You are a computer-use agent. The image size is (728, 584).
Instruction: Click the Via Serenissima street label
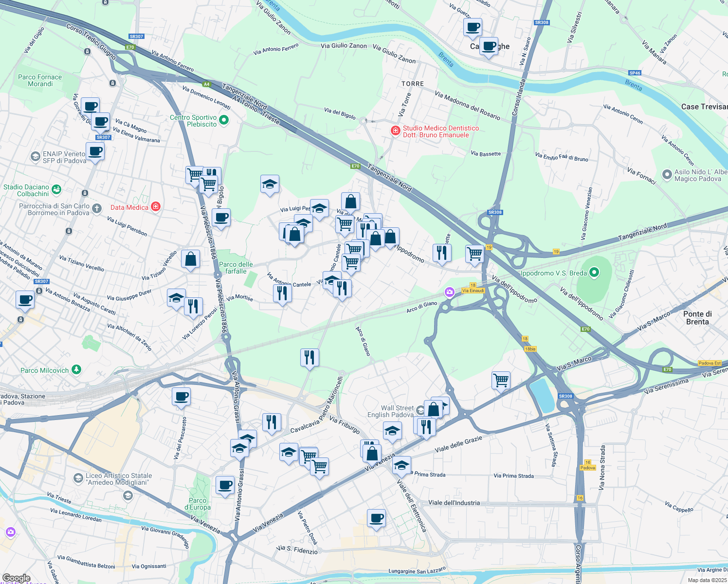(666, 386)
